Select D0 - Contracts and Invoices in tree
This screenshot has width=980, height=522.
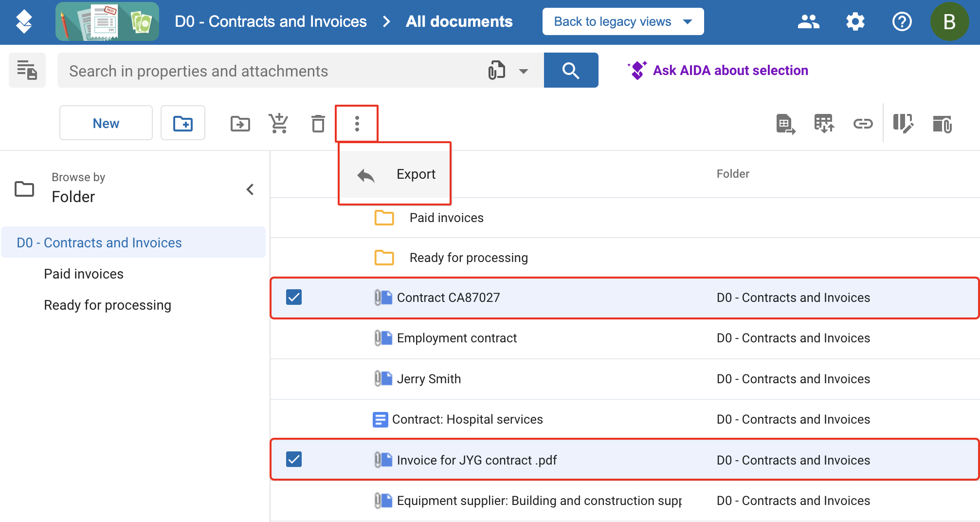pyautogui.click(x=133, y=242)
